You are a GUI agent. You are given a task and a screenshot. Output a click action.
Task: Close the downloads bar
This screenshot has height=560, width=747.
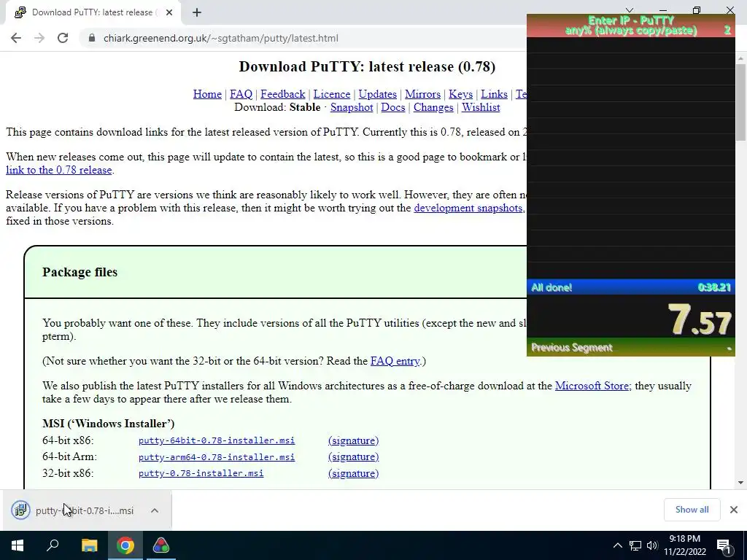pos(734,510)
